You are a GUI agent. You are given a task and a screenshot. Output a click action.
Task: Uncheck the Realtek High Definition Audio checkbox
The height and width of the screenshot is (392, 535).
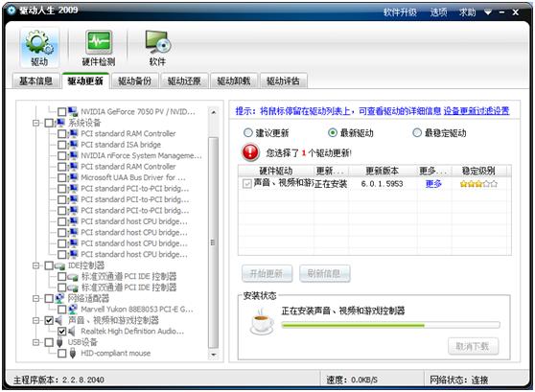pos(61,332)
